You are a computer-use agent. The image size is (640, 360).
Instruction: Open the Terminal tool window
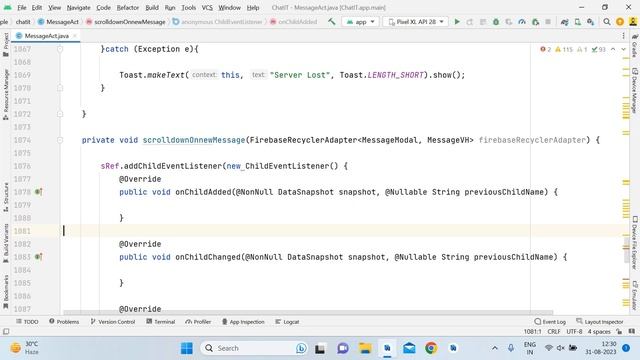[160, 322]
